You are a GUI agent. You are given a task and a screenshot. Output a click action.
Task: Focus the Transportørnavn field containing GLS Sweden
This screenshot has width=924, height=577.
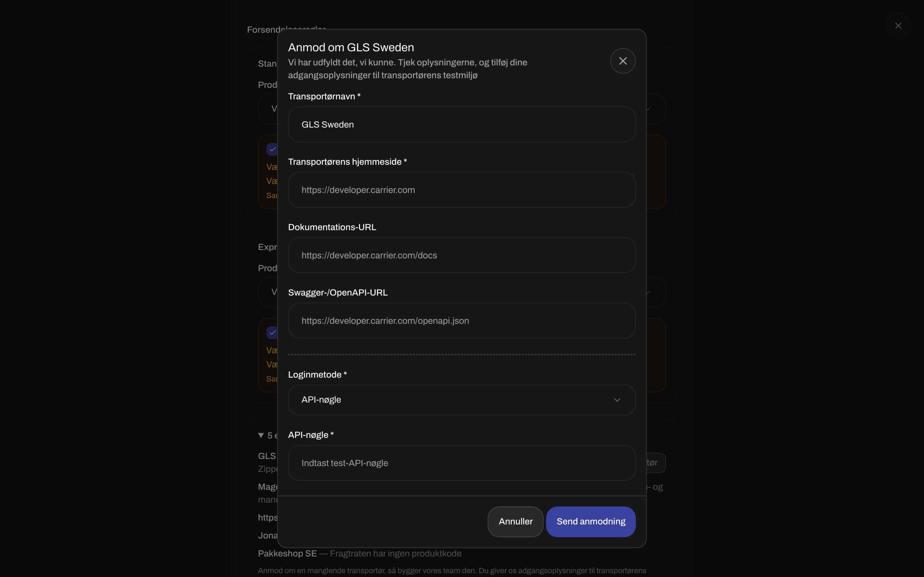(x=462, y=124)
